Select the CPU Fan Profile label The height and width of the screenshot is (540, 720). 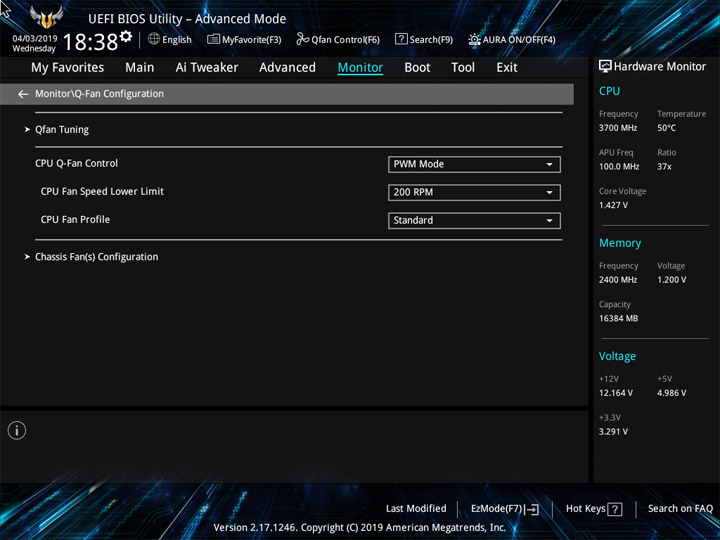[75, 219]
